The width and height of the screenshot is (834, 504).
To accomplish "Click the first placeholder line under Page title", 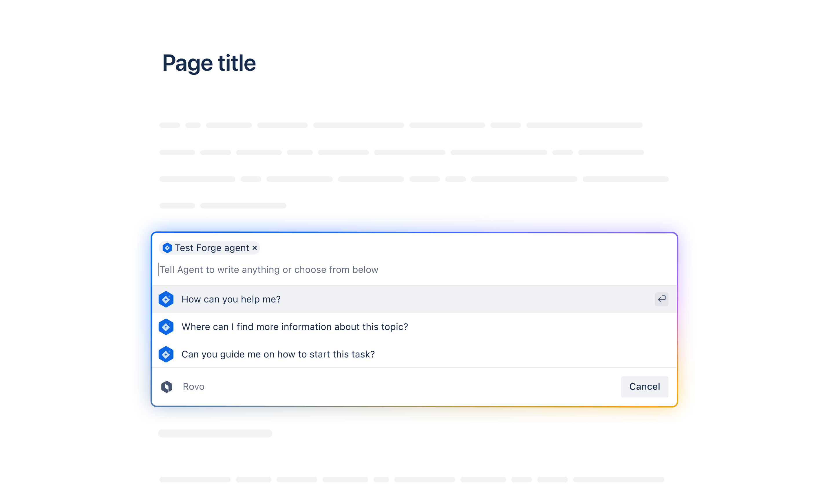I will [x=401, y=125].
